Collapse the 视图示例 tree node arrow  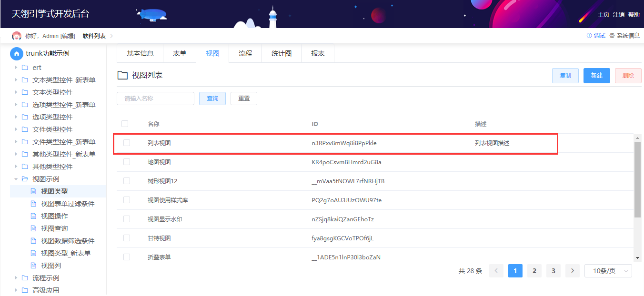point(16,179)
